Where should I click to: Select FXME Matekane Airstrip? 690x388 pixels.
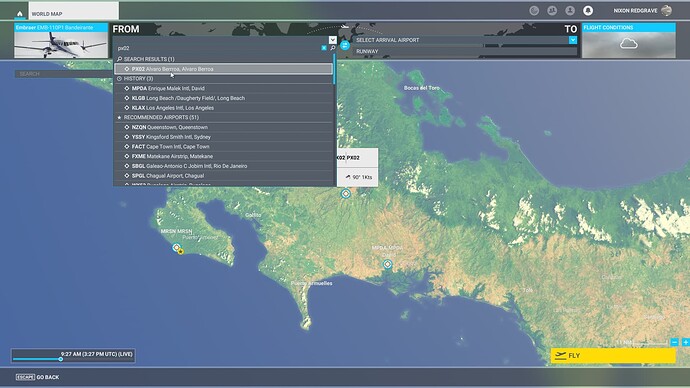tap(223, 156)
